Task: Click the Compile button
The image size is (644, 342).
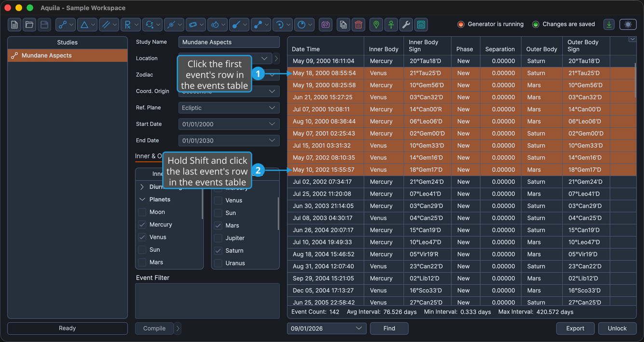Action: click(x=154, y=328)
